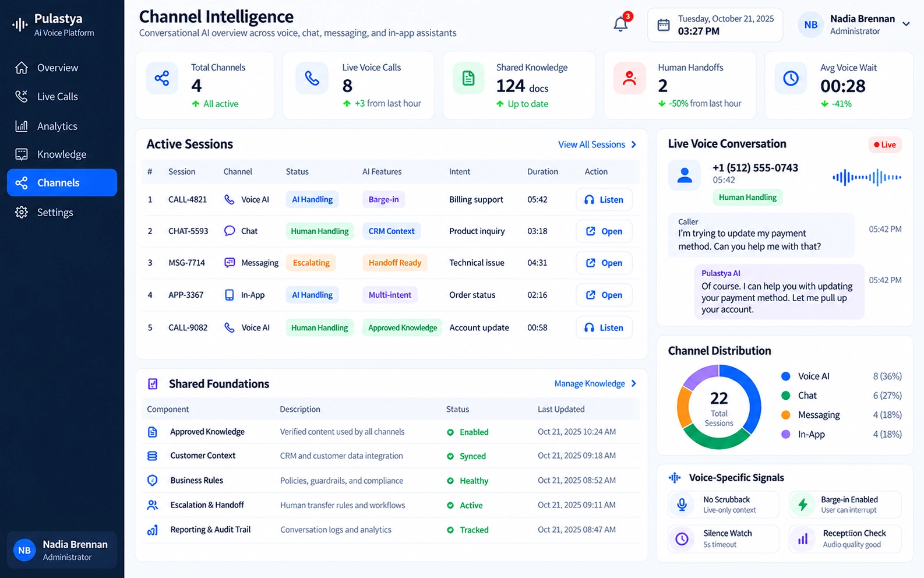Click the audio waveform in Live Voice Conversation

point(867,177)
